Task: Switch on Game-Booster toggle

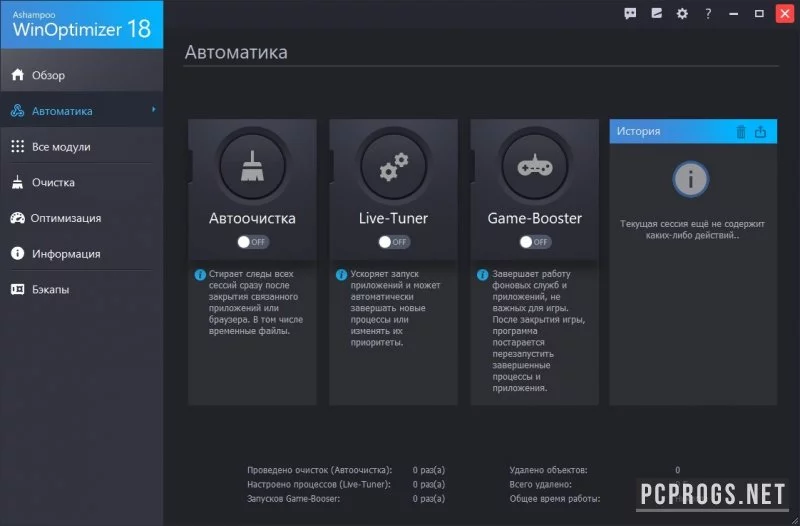Action: pos(535,242)
